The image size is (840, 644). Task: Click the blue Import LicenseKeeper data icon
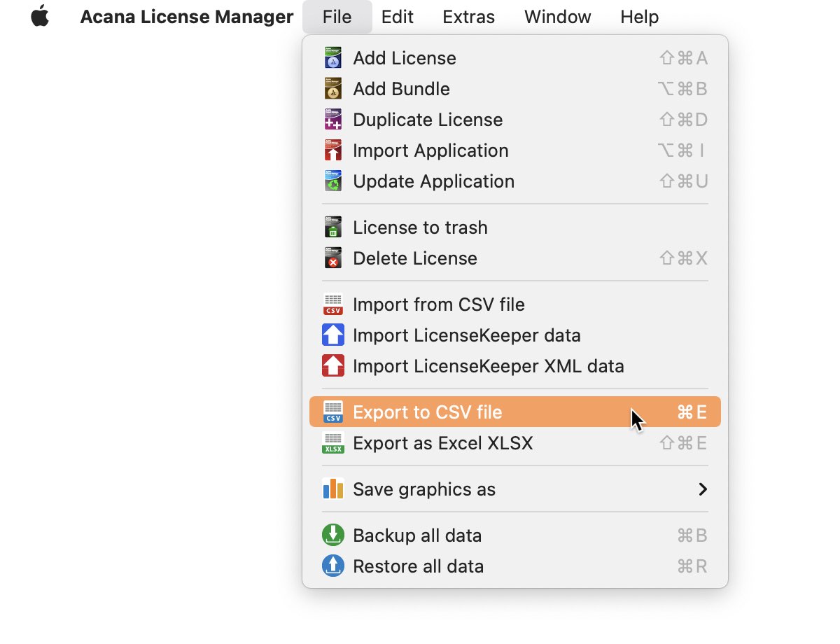pos(333,335)
